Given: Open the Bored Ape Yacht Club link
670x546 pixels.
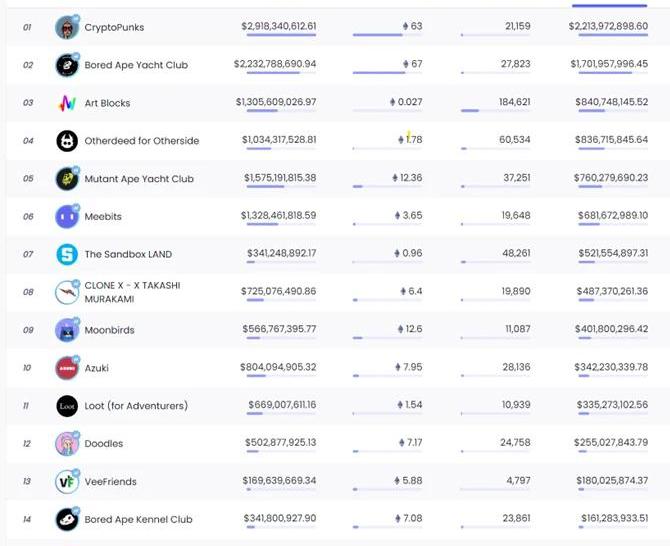Looking at the screenshot, I should [136, 65].
